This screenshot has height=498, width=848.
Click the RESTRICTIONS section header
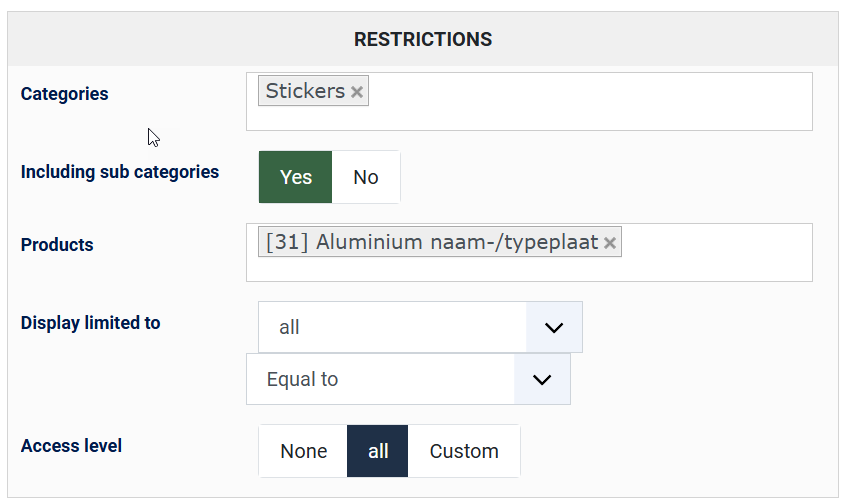[x=423, y=40]
